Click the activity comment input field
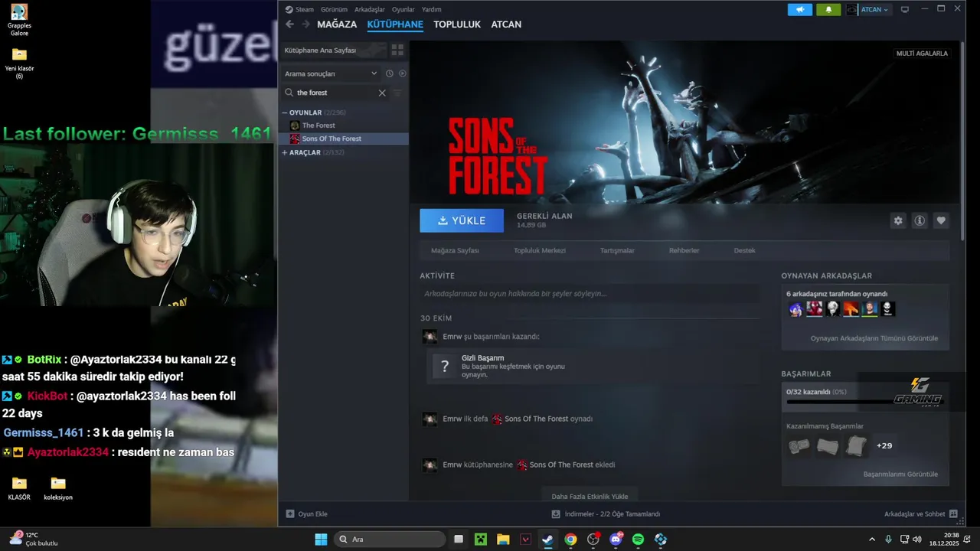Screen dimensions: 980x551 (x=590, y=294)
